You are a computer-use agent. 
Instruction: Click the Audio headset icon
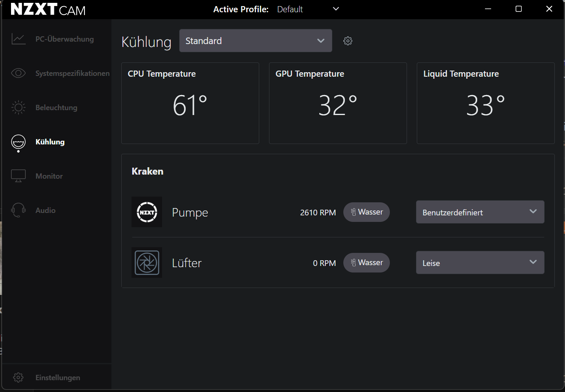18,210
